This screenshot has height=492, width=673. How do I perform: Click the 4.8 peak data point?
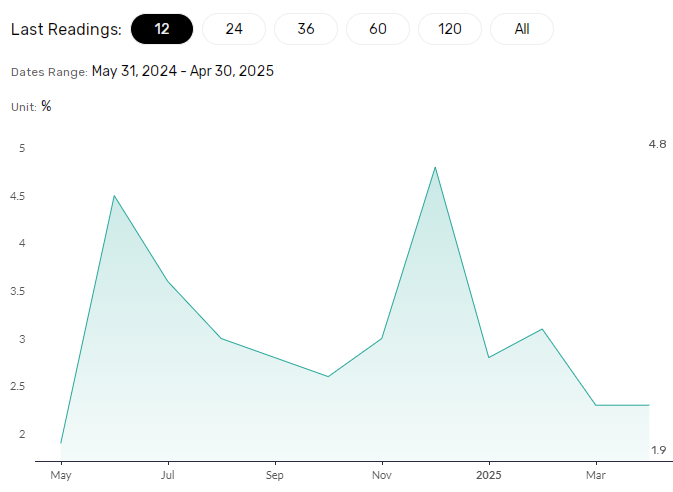tap(435, 167)
